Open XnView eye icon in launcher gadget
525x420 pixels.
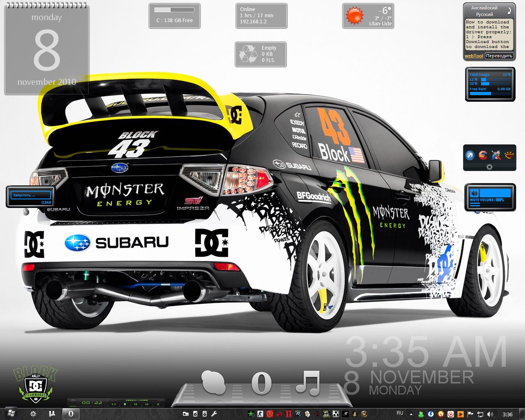[x=509, y=155]
